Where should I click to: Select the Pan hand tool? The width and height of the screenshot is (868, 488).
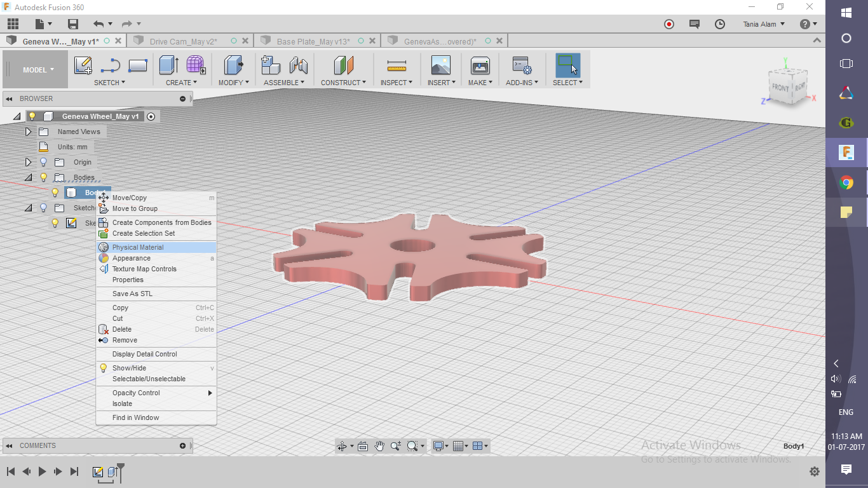[x=379, y=446]
